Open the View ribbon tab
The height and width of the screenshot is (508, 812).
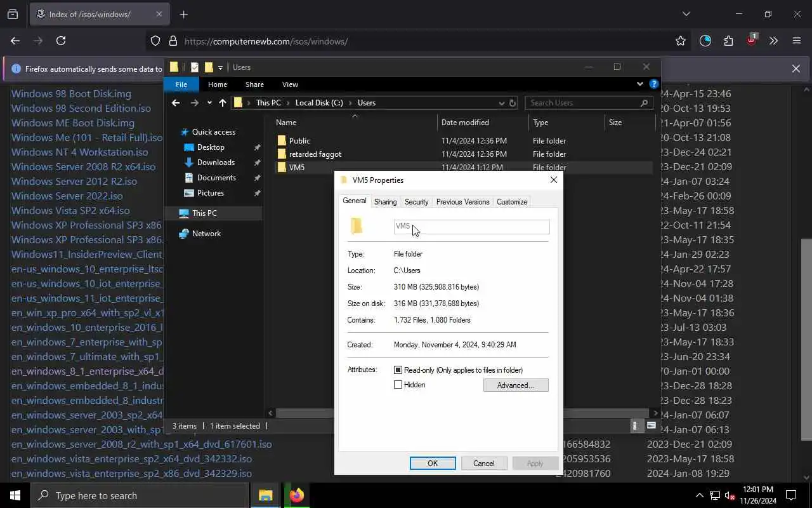point(290,84)
